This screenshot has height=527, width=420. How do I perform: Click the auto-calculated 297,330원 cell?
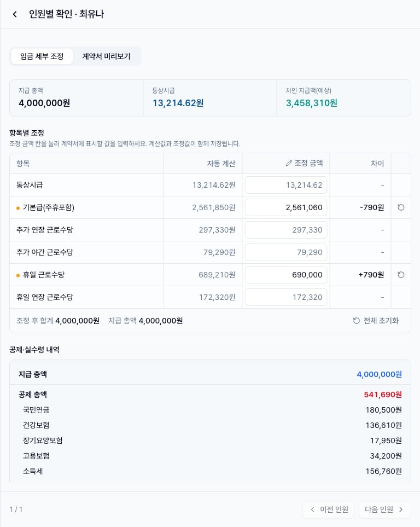pyautogui.click(x=217, y=230)
